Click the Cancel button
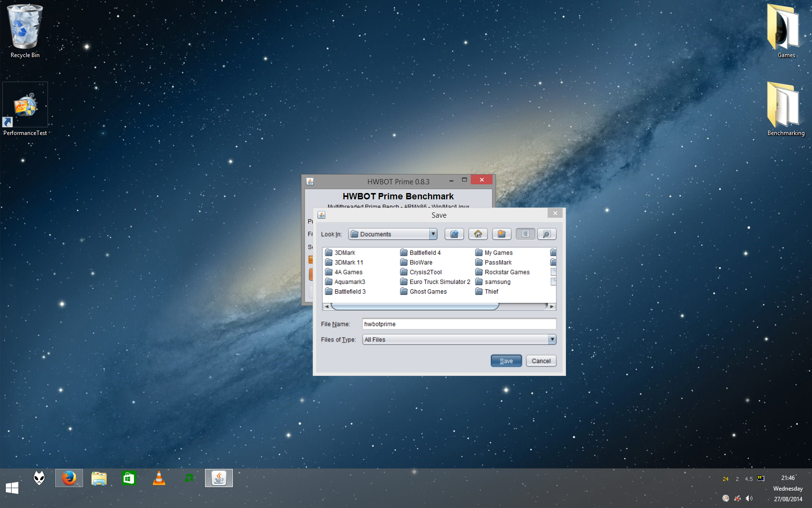The image size is (812, 508). tap(541, 361)
